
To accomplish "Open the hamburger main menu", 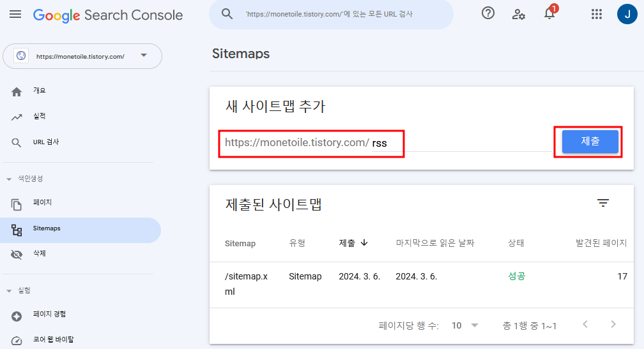I will point(15,14).
